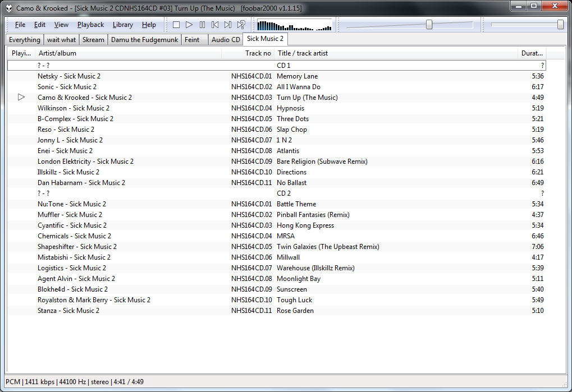Screen dimensions: 572x392
Task: Select the Reso - Sick Music 2 row
Action: 277,130
